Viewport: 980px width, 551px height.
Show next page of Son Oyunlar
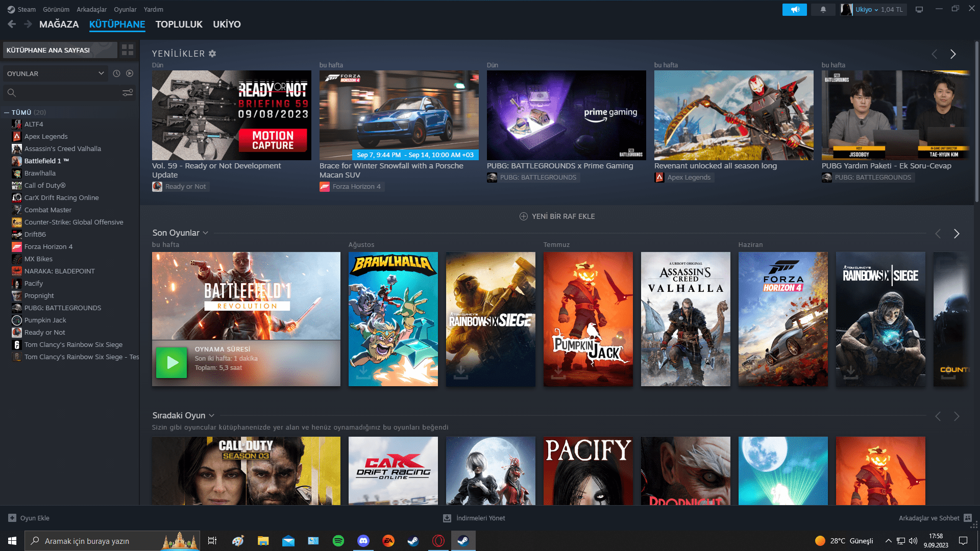coord(957,234)
